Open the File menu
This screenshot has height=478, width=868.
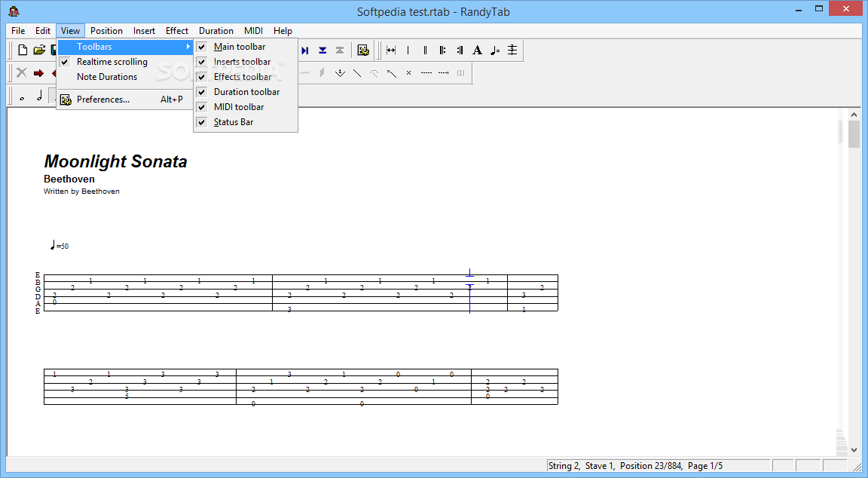pyautogui.click(x=18, y=30)
